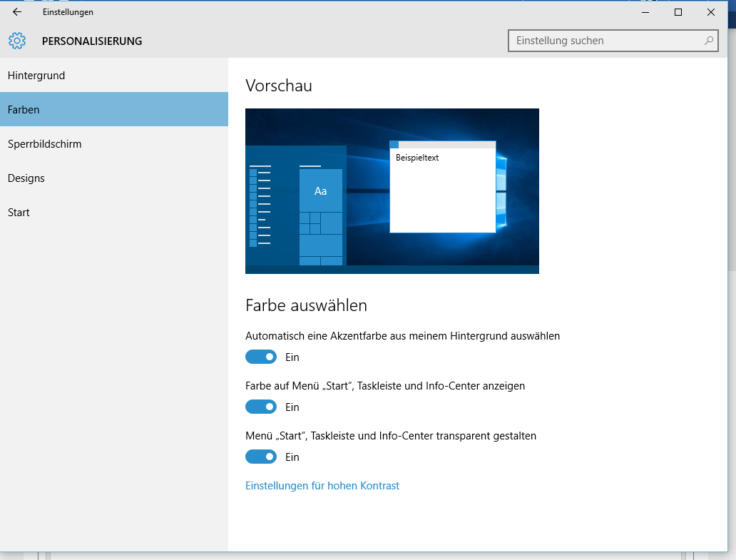Go back with the arrow icon
This screenshot has width=736, height=560.
(x=17, y=12)
